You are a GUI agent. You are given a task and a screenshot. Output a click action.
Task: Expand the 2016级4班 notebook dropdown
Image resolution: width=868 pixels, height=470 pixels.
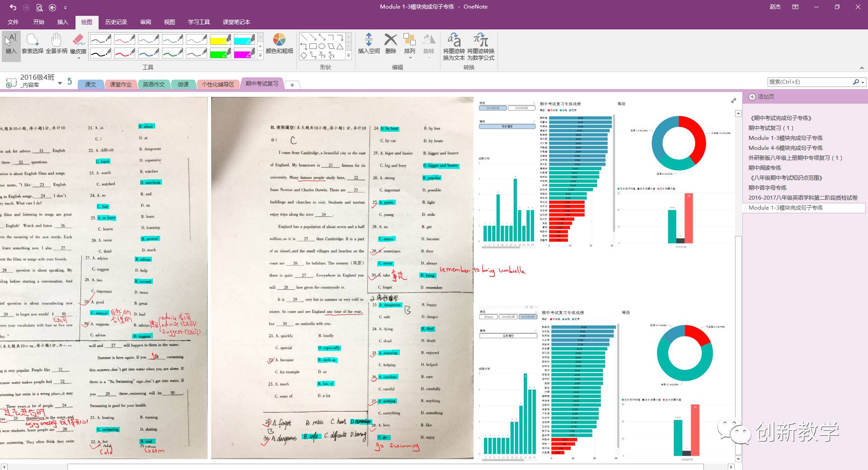(60, 83)
